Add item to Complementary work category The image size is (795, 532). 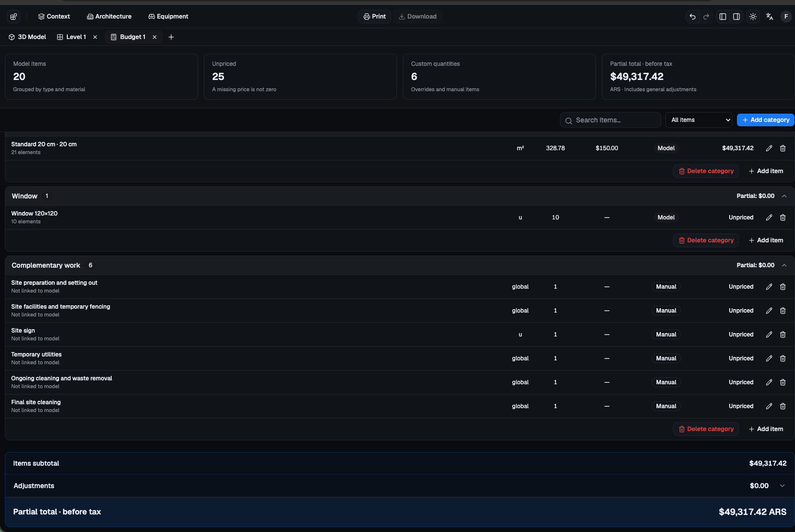click(x=766, y=429)
